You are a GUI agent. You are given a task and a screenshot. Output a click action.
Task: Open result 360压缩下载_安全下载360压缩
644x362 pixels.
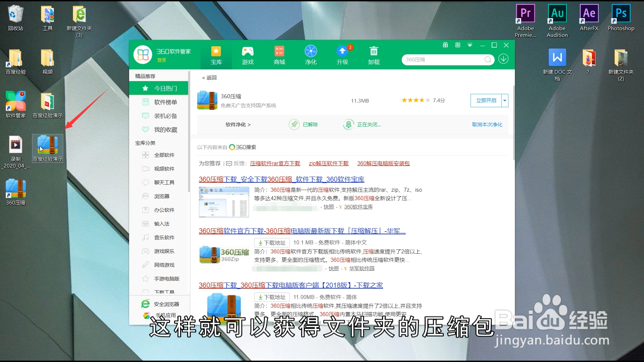pyautogui.click(x=281, y=179)
